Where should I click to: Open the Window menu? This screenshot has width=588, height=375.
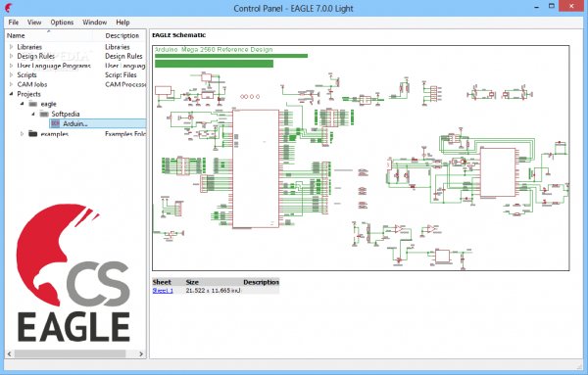coord(94,23)
